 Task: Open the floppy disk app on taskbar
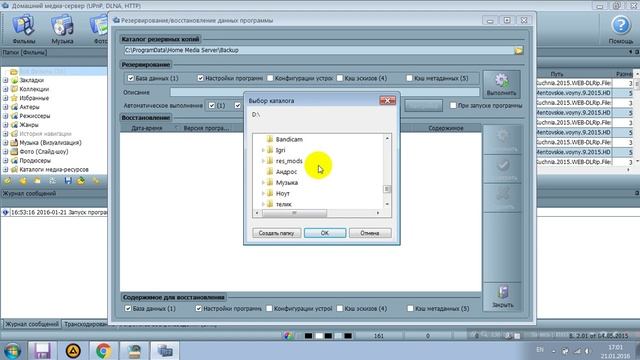(42, 351)
